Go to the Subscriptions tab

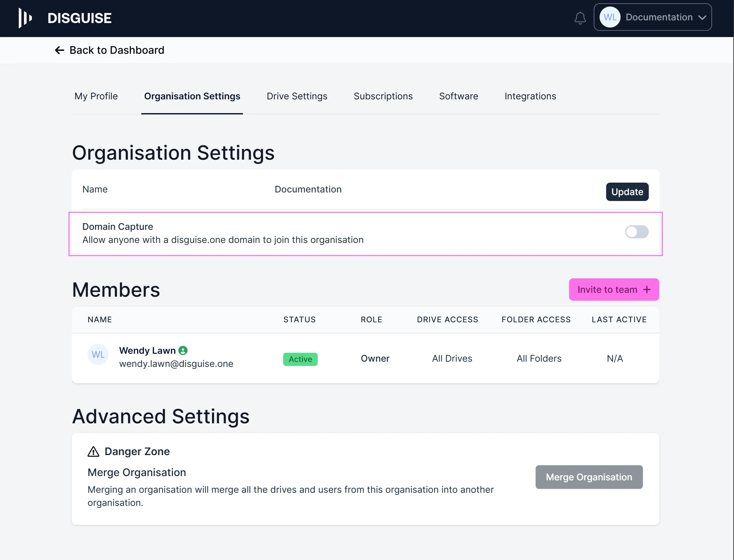coord(383,96)
